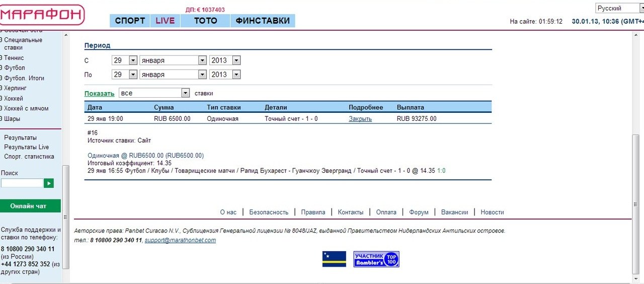
Task: Open the start day dropdown in row С
Action: (x=124, y=60)
